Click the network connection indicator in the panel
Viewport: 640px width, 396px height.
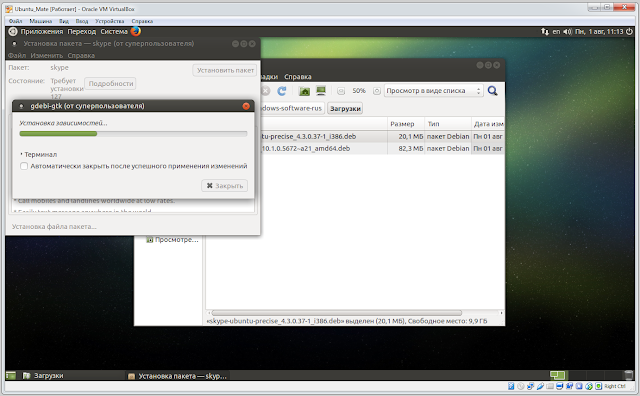(x=544, y=31)
